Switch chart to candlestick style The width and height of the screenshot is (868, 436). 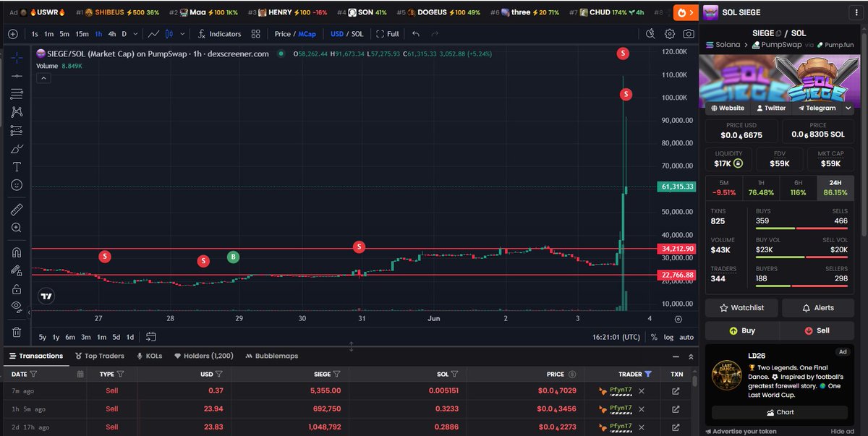coord(169,34)
